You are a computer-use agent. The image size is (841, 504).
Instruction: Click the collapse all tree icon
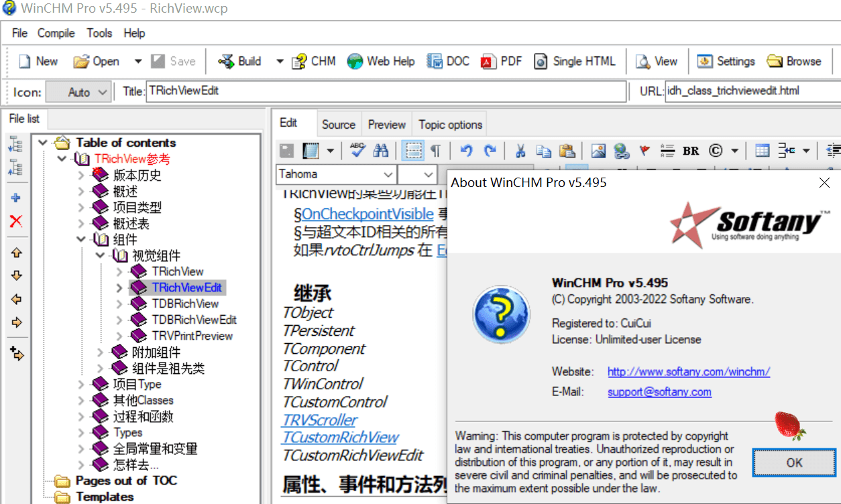tap(16, 167)
